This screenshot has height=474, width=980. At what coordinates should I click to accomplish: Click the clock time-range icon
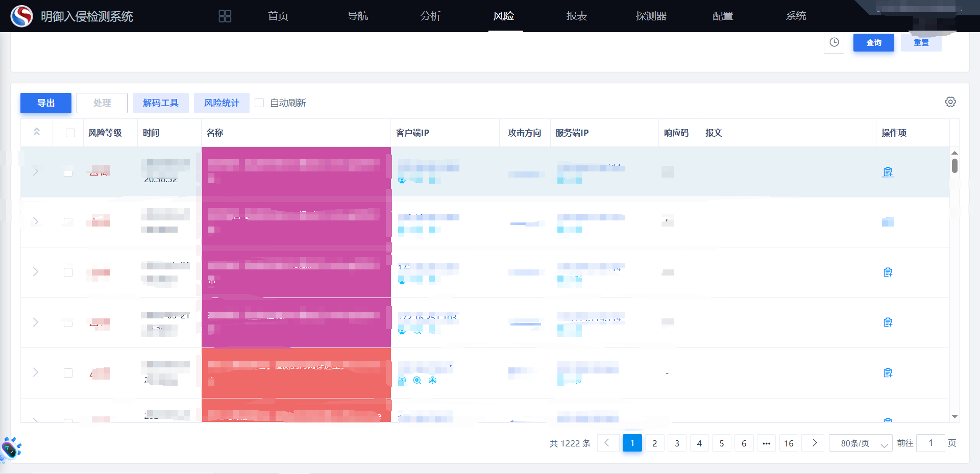coord(834,42)
